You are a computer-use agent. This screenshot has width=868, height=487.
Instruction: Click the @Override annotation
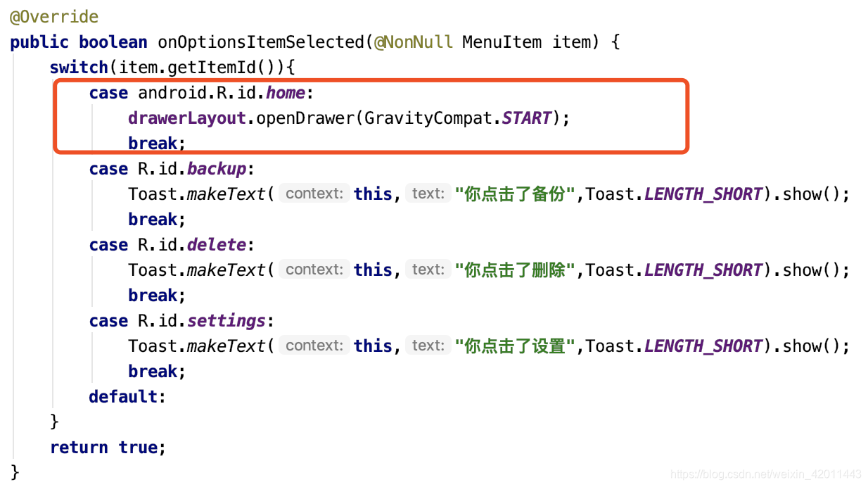pos(54,17)
